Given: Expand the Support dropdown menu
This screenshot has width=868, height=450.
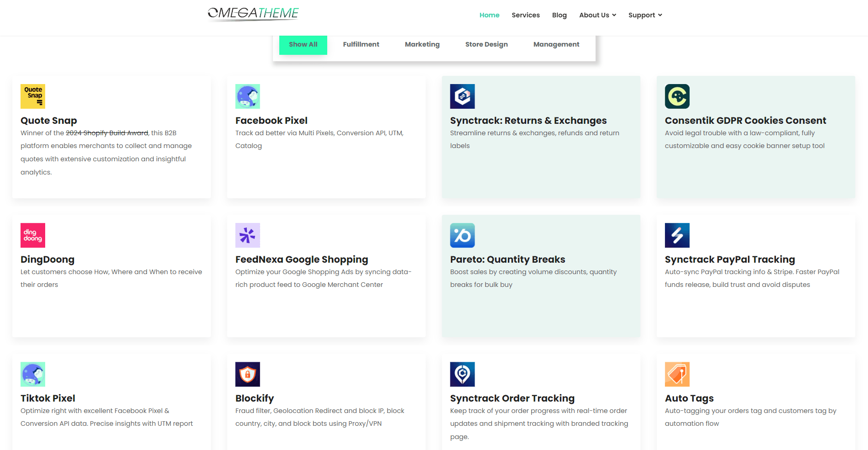Looking at the screenshot, I should click(x=645, y=15).
